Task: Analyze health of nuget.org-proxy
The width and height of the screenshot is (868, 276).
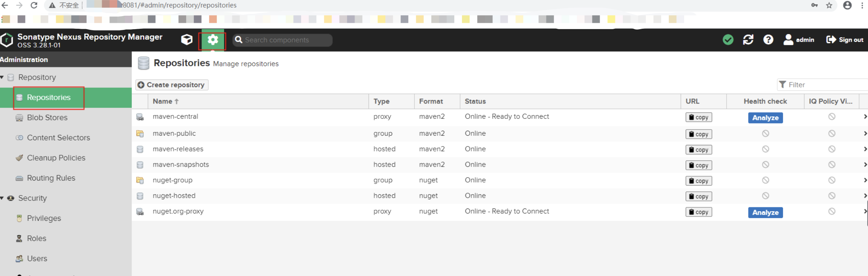Action: [x=765, y=212]
